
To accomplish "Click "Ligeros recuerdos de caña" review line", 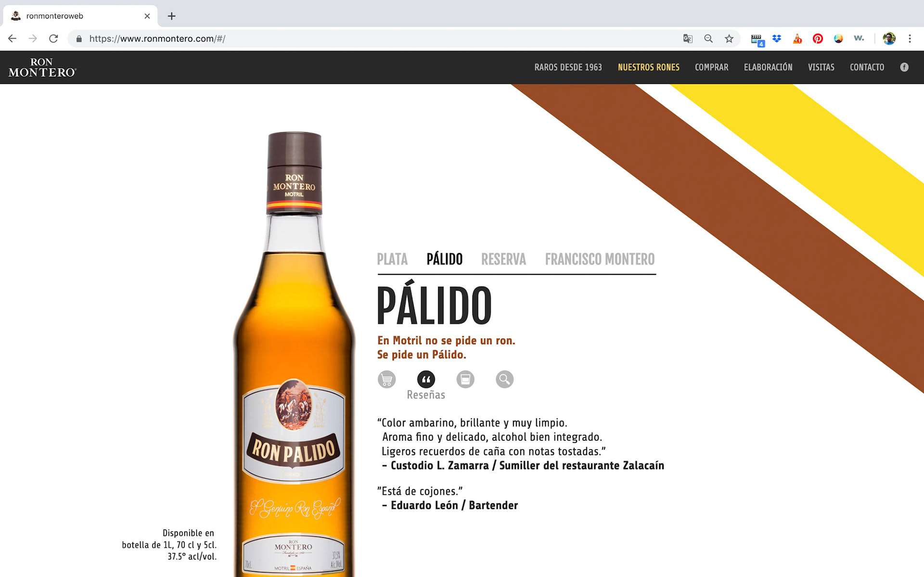I will [493, 451].
